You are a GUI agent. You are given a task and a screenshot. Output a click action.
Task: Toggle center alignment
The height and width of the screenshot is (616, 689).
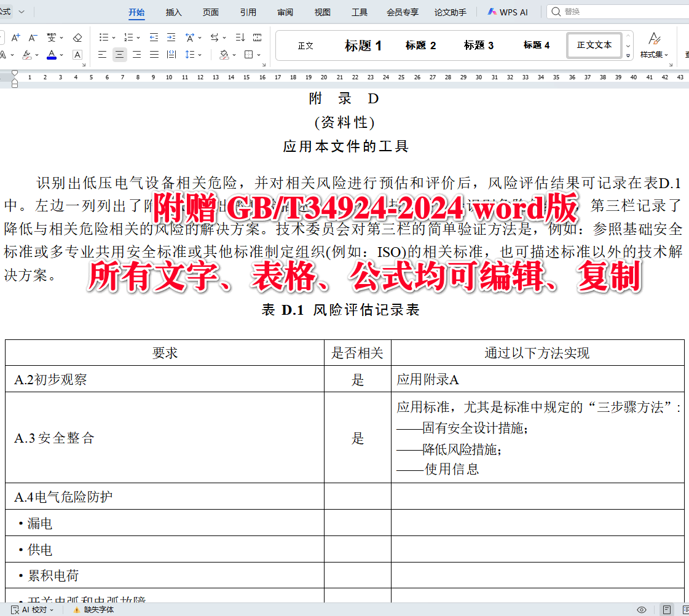coord(119,55)
